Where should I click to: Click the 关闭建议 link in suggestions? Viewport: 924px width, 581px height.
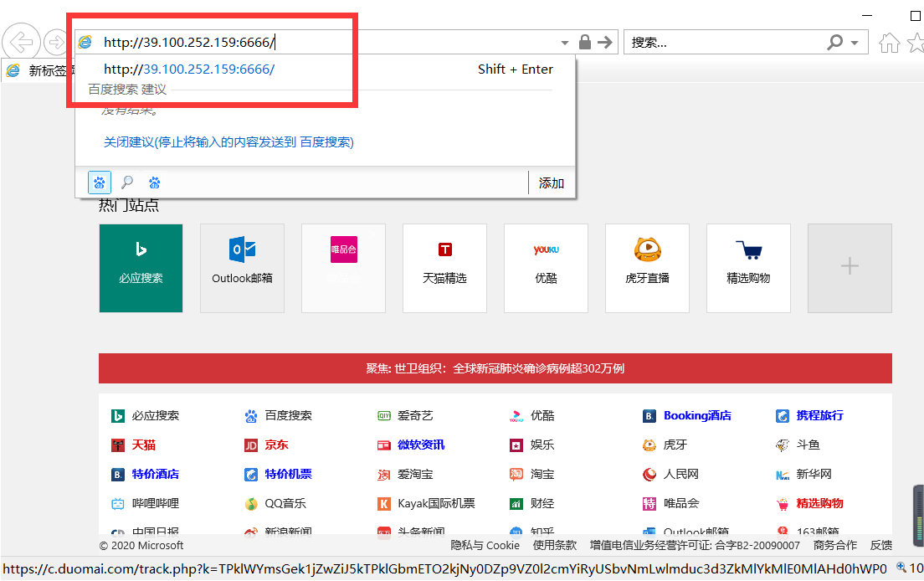tap(228, 142)
